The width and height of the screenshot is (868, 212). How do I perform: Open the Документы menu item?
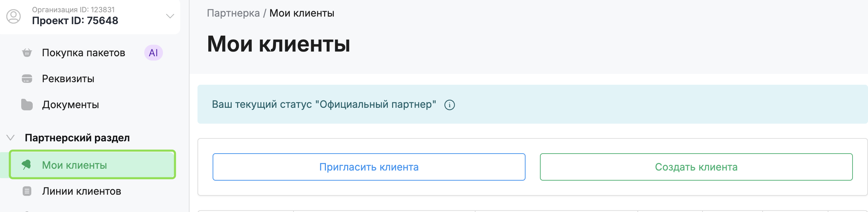click(71, 105)
